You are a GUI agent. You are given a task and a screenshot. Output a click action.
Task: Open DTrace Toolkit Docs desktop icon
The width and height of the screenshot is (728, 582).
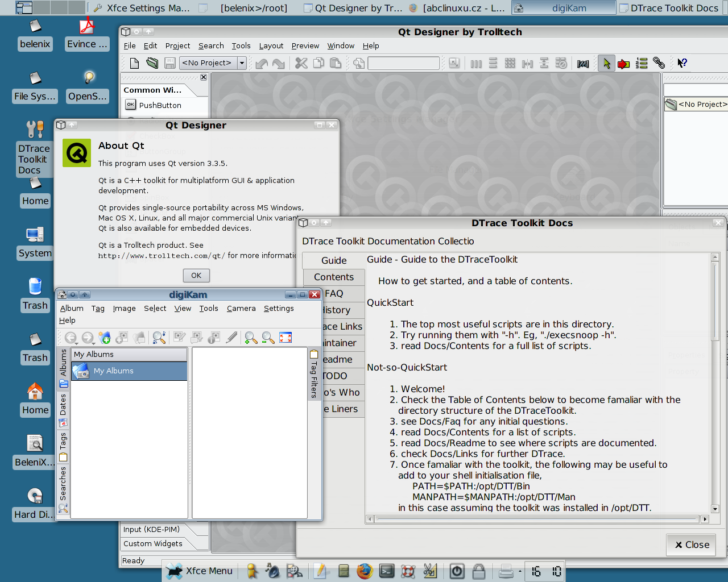click(34, 148)
